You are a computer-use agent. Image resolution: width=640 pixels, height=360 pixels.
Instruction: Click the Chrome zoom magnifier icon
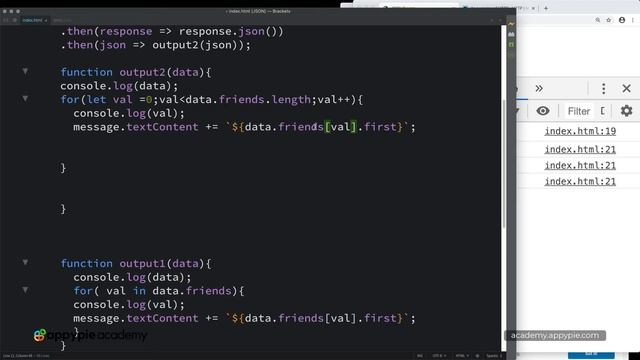point(598,20)
